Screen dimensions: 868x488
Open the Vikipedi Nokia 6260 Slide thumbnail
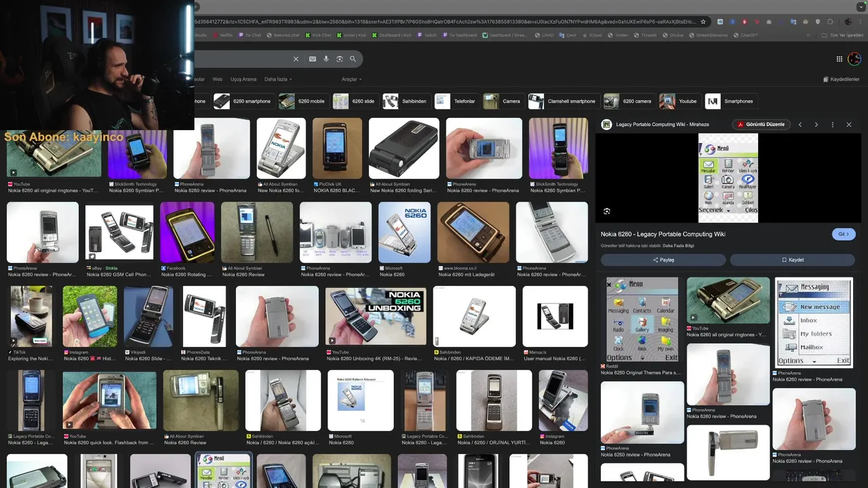148,317
